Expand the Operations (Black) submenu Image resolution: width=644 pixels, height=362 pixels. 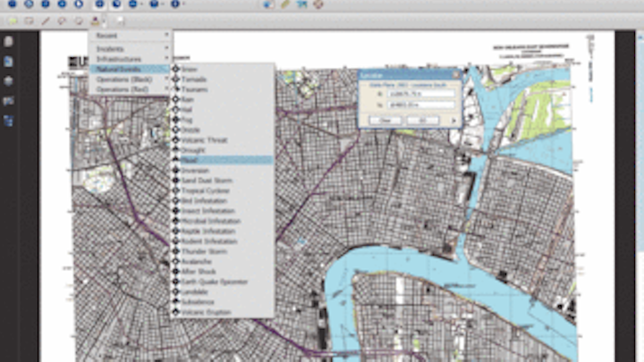[131, 80]
